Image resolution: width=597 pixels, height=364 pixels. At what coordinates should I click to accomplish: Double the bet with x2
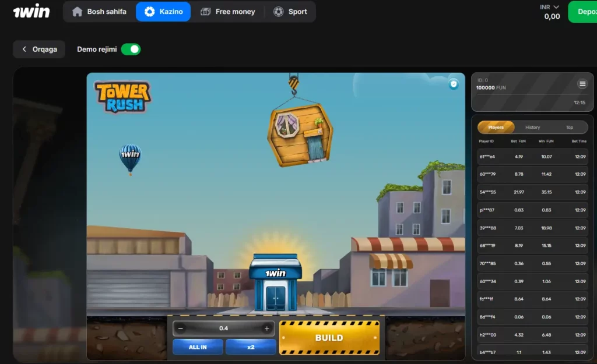[x=251, y=347]
